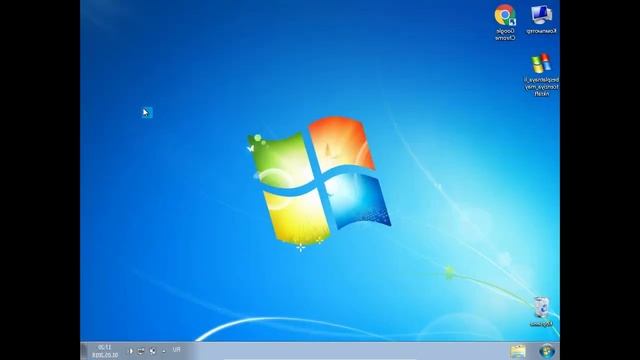Click the Show Desktop strip on the taskbar

[84, 351]
